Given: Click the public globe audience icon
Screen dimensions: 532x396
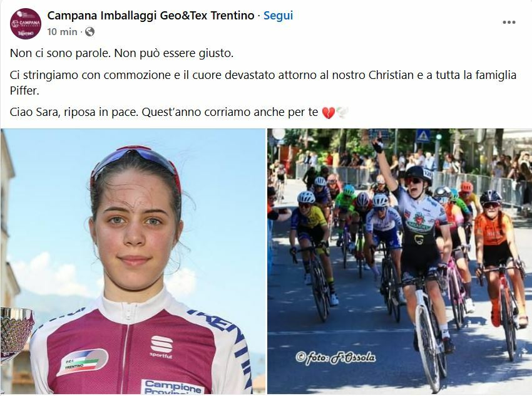Looking at the screenshot, I should [x=90, y=32].
